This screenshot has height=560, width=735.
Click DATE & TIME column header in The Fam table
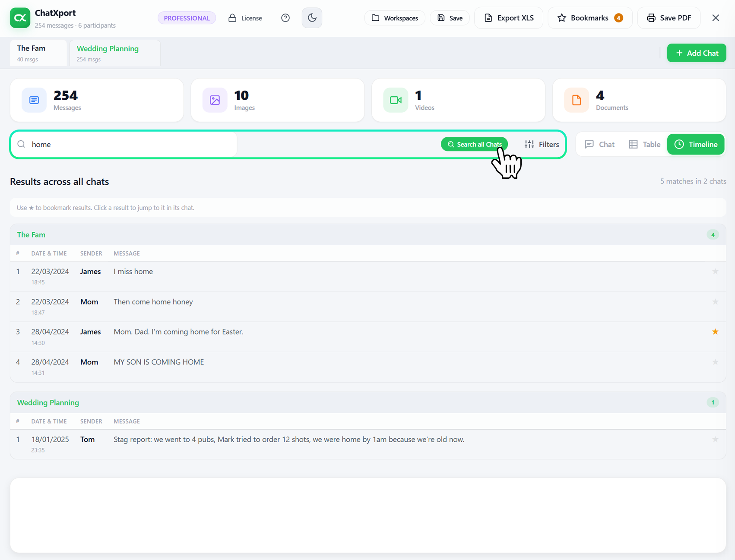49,253
